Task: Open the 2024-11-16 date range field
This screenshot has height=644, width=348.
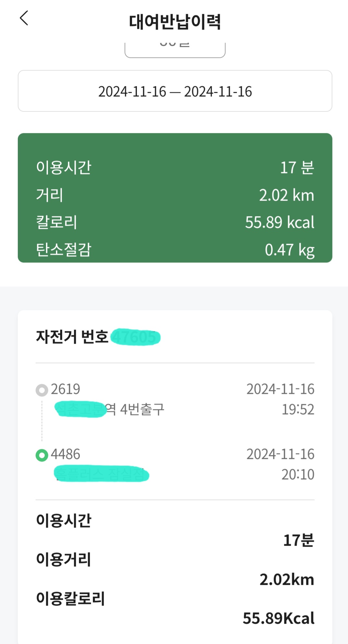Action: point(175,91)
